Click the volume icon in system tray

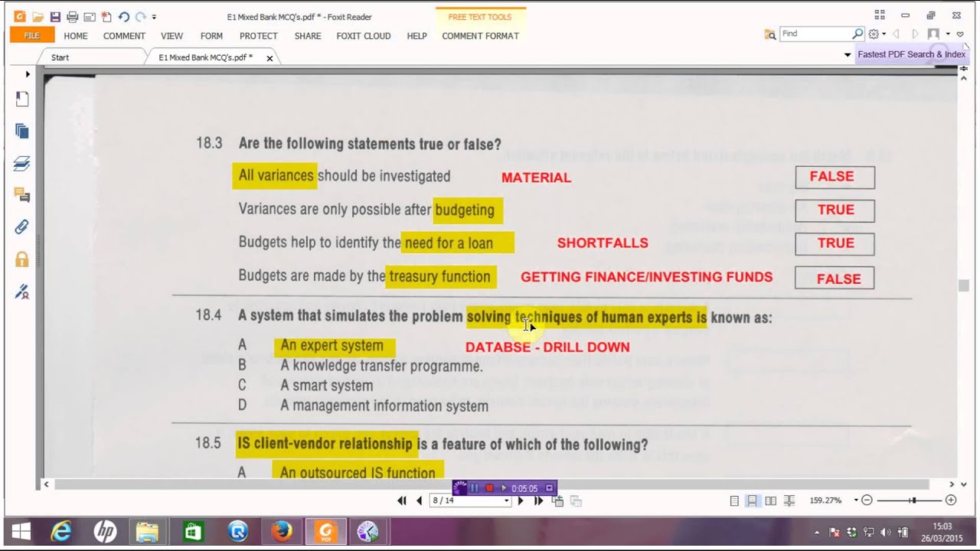coord(886,532)
